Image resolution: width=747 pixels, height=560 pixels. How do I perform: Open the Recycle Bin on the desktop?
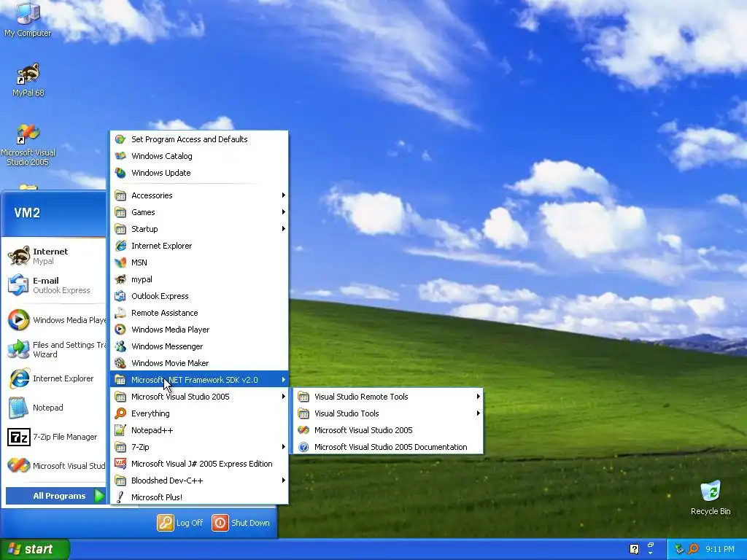(711, 497)
